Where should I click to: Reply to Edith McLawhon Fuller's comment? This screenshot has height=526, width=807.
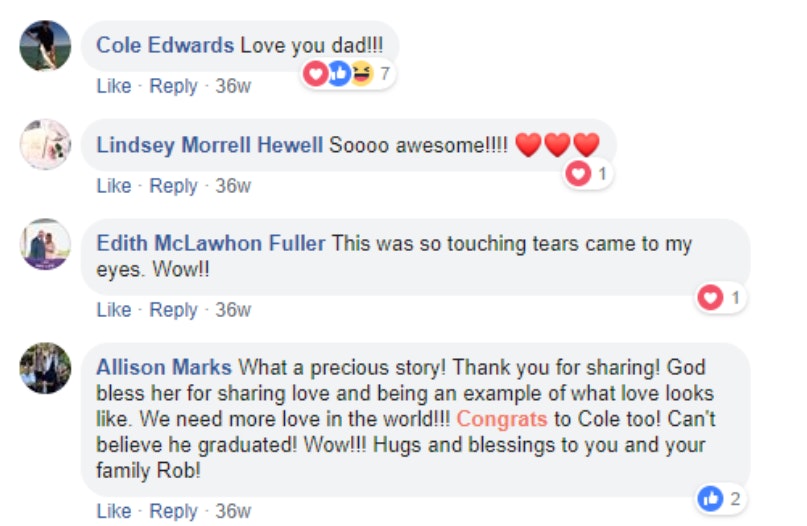(173, 310)
